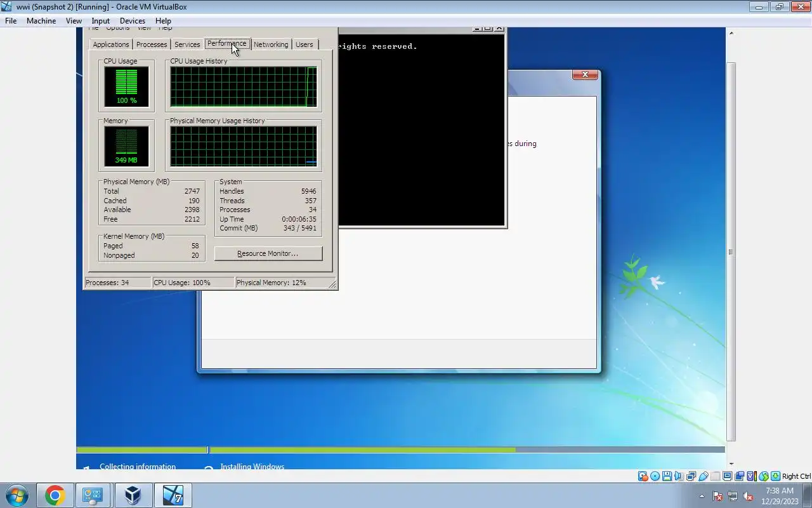This screenshot has height=508, width=812.
Task: Click the CPU Usage 100 % meter
Action: [127, 86]
